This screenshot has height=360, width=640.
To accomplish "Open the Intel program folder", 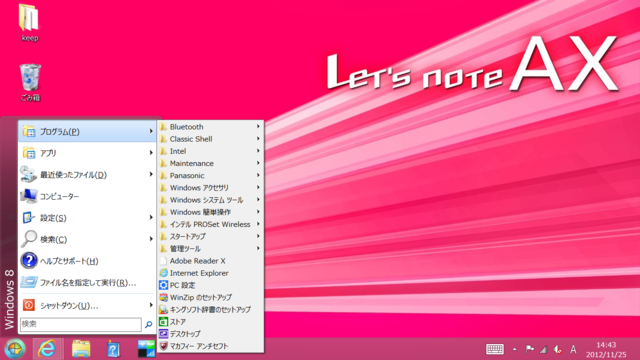I will [x=210, y=151].
